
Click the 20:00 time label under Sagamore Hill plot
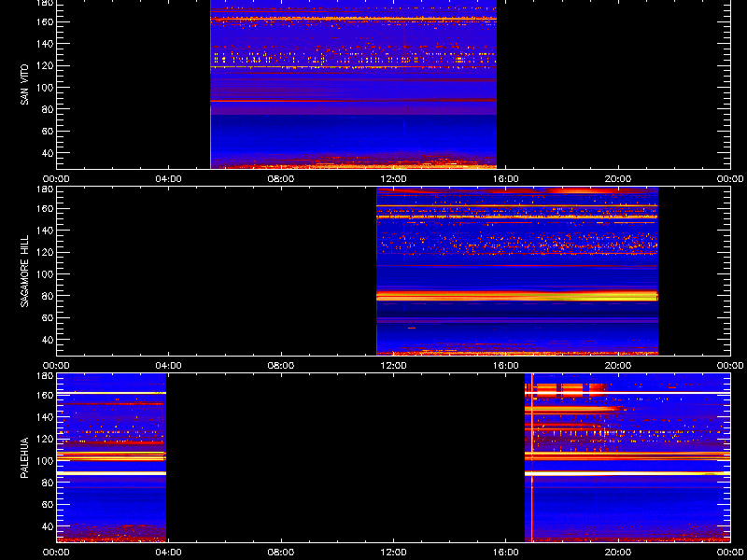[x=618, y=366]
